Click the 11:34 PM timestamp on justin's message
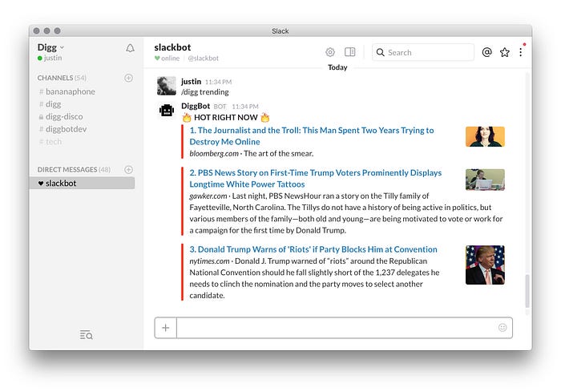561x392 pixels. point(218,82)
